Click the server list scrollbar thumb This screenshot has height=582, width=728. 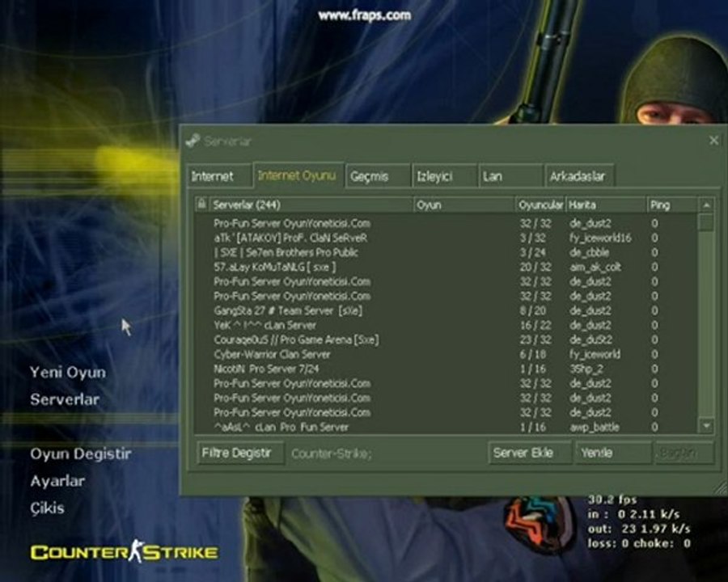pos(706,221)
